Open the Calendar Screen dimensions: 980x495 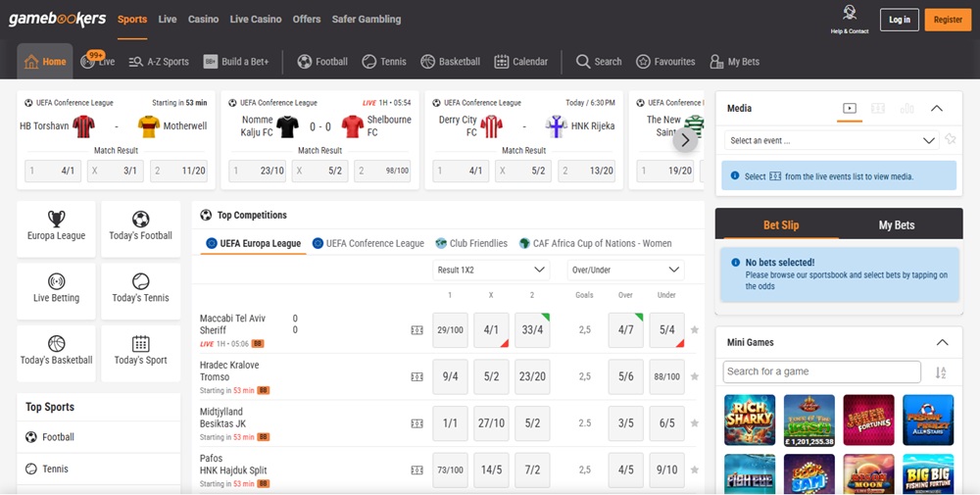[520, 61]
